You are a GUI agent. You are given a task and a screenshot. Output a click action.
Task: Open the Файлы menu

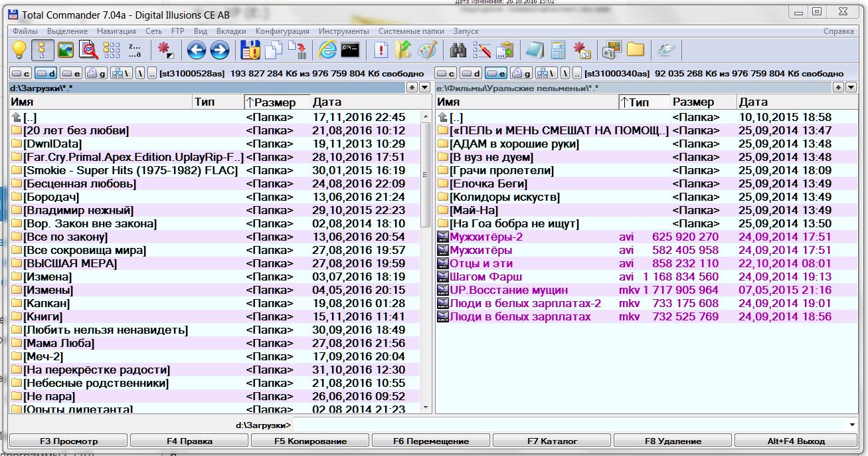pos(25,31)
